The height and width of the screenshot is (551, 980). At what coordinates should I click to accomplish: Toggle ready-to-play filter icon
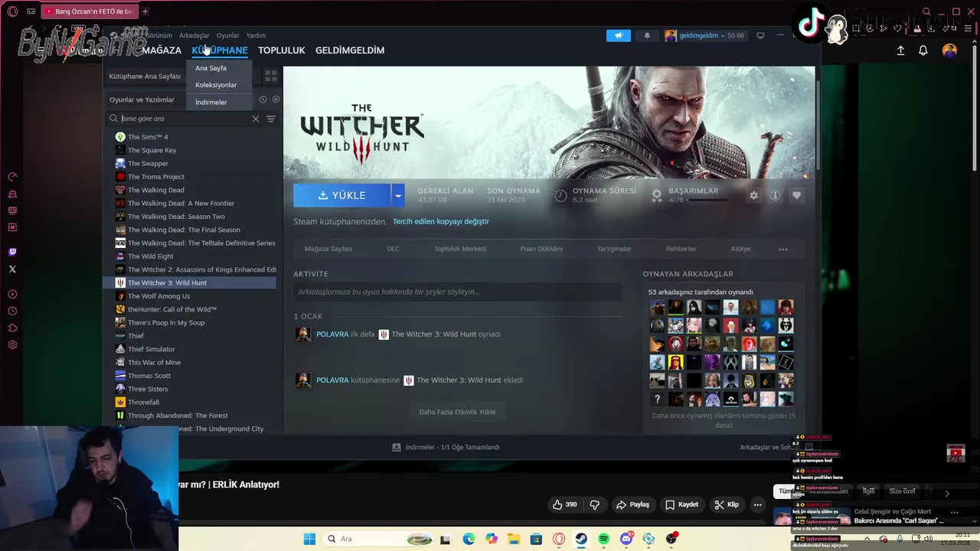click(x=276, y=99)
